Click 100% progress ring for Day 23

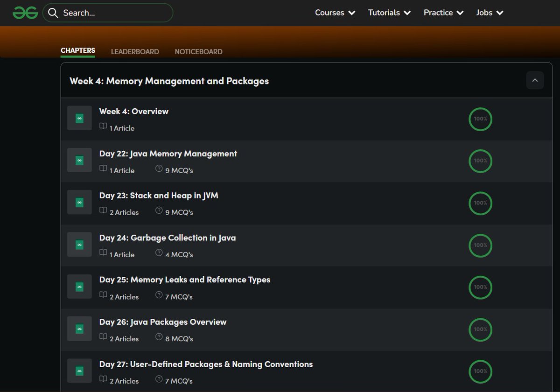coord(480,203)
